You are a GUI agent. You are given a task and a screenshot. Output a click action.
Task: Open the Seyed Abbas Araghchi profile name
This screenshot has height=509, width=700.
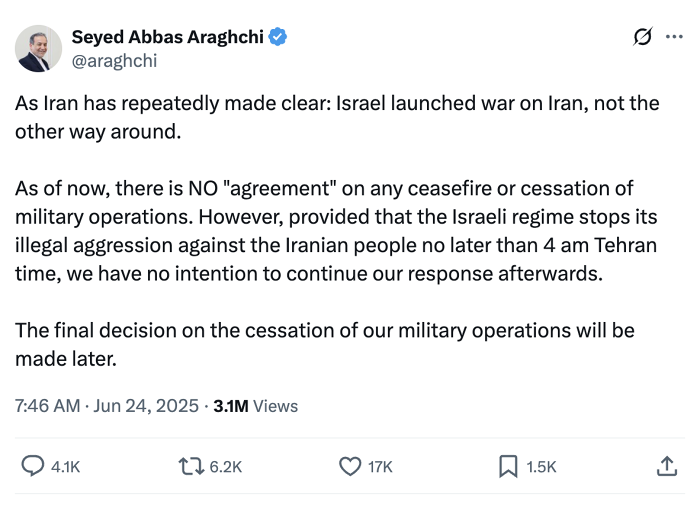pyautogui.click(x=167, y=37)
